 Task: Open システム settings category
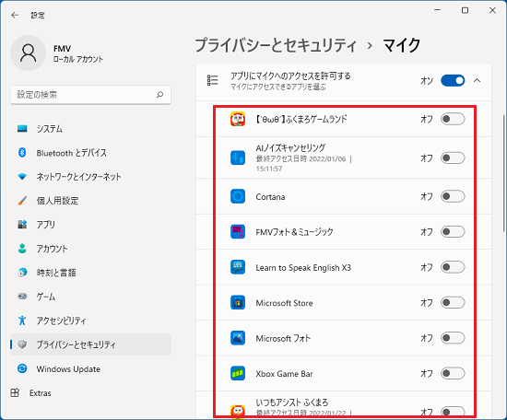pyautogui.click(x=90, y=129)
